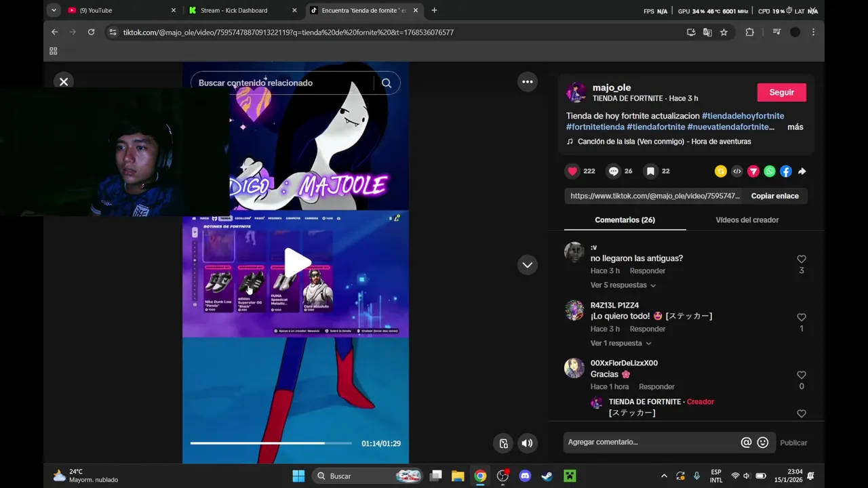Image resolution: width=868 pixels, height=488 pixels.
Task: Mute the video with speaker icon
Action: tap(527, 443)
